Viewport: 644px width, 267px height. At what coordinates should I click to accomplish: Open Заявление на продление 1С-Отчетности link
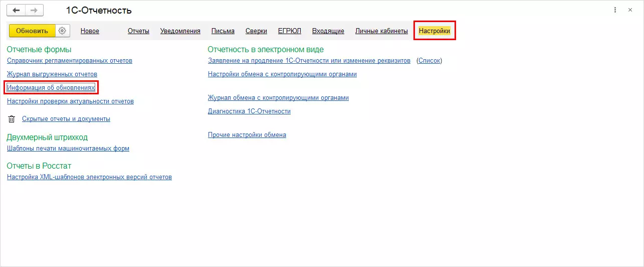(x=309, y=61)
